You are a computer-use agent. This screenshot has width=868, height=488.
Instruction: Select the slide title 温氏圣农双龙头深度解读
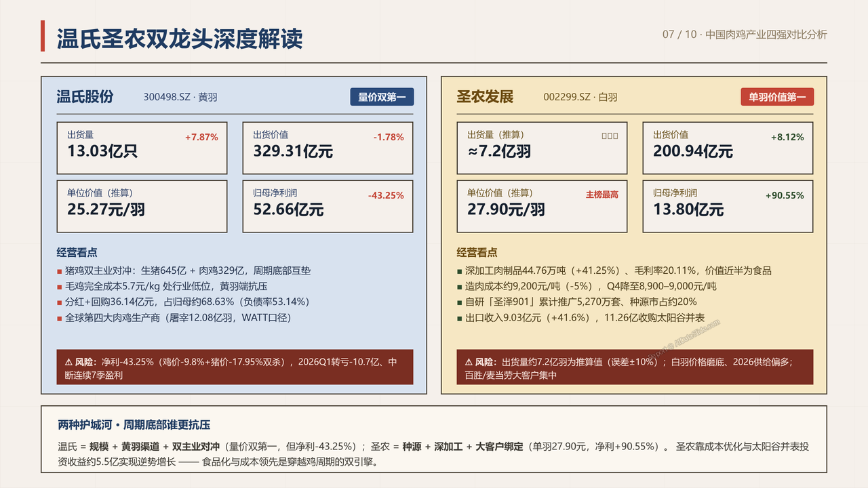point(180,38)
